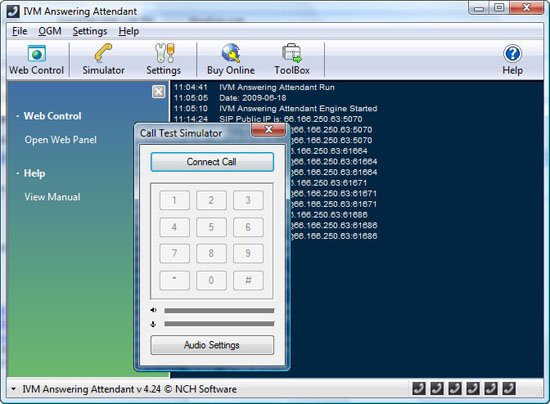
Task: Close the left sidebar panel
Action: click(x=159, y=92)
